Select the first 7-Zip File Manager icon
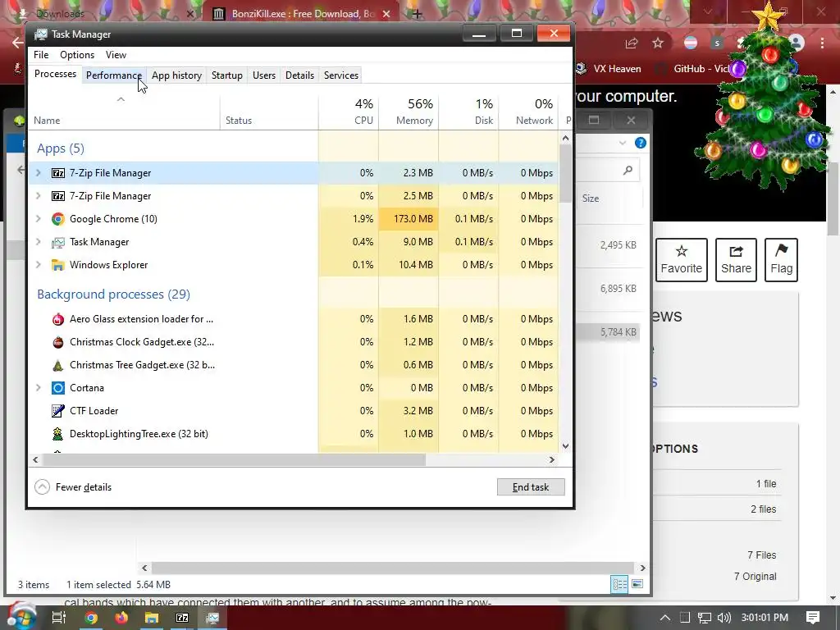 tap(58, 173)
